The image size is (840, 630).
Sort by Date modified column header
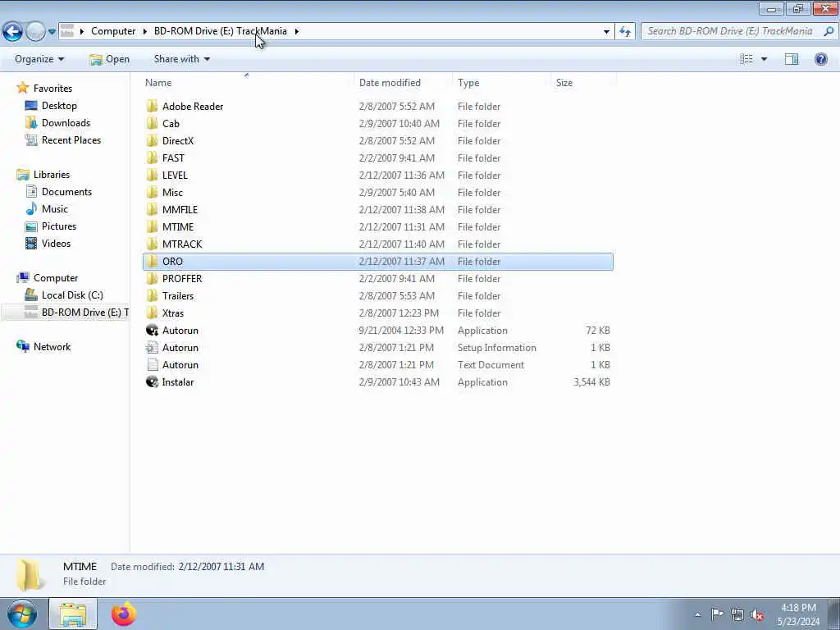tap(390, 83)
